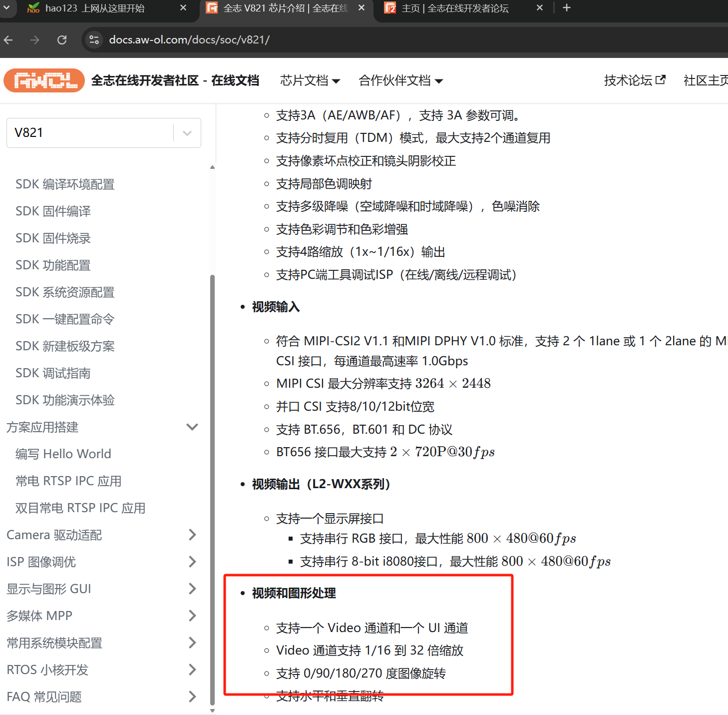Open 全志在线开发者社区 - 在线文档 home link
The height and width of the screenshot is (715, 728).
[175, 80]
